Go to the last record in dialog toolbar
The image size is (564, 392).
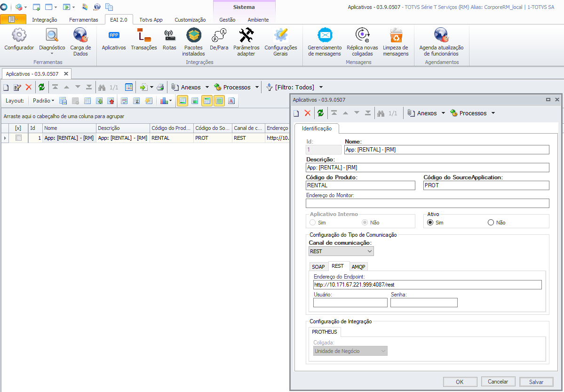pyautogui.click(x=367, y=113)
